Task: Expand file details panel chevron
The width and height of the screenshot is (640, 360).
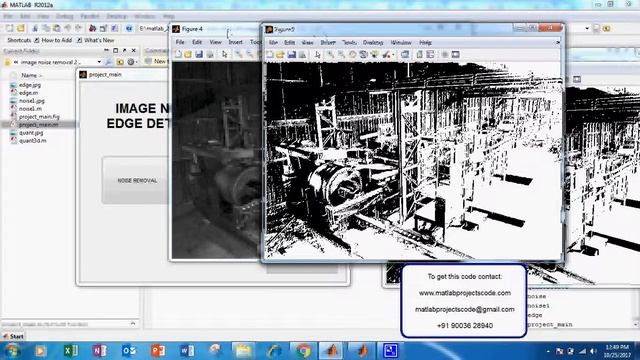Action: (x=133, y=324)
